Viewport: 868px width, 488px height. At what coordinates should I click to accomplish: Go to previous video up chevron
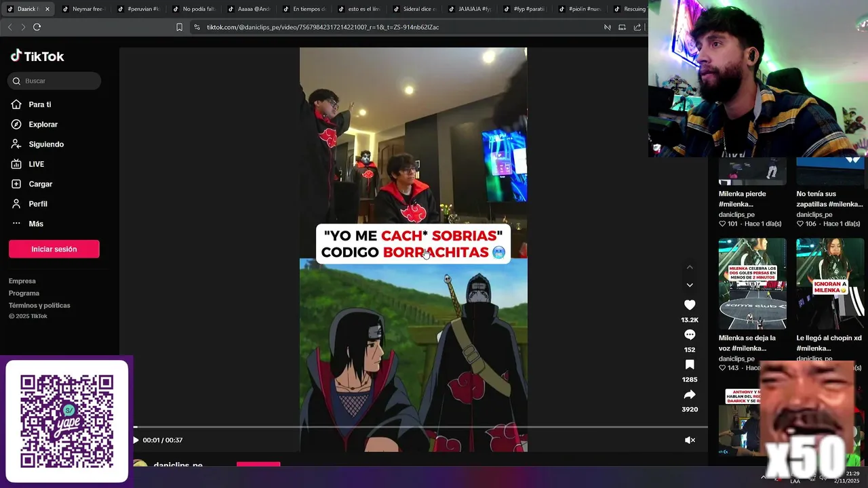[690, 267]
